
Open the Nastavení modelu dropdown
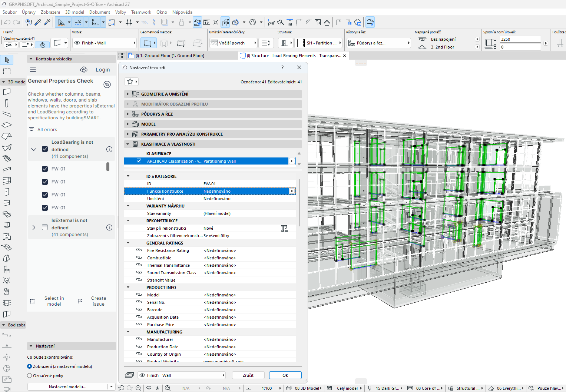pos(111,386)
